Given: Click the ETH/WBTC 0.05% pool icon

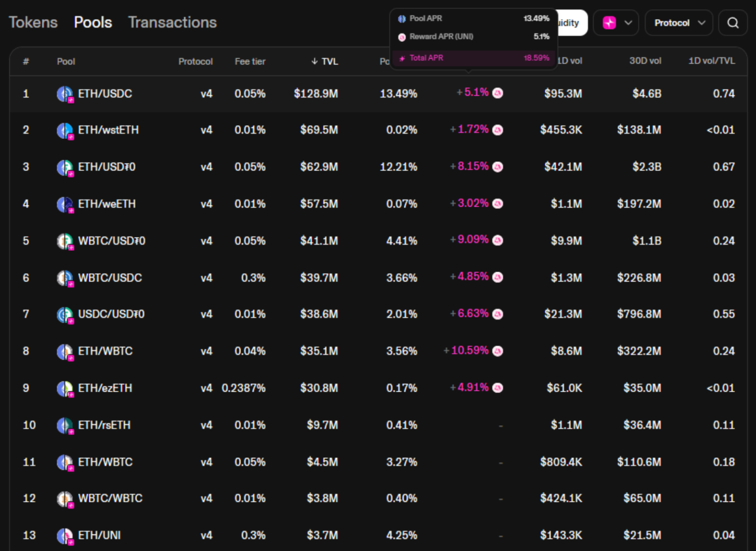Looking at the screenshot, I should tap(65, 462).
